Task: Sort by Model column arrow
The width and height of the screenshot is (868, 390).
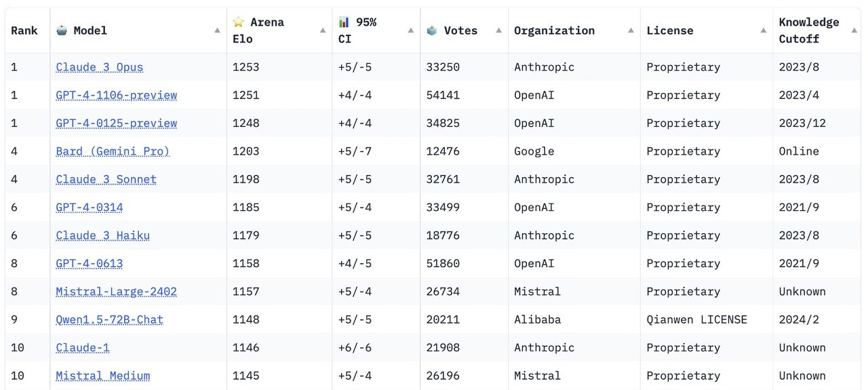Action: click(x=217, y=31)
